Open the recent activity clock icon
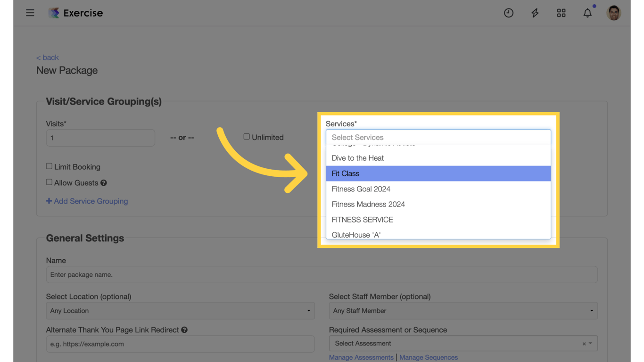This screenshot has height=362, width=644. point(509,13)
